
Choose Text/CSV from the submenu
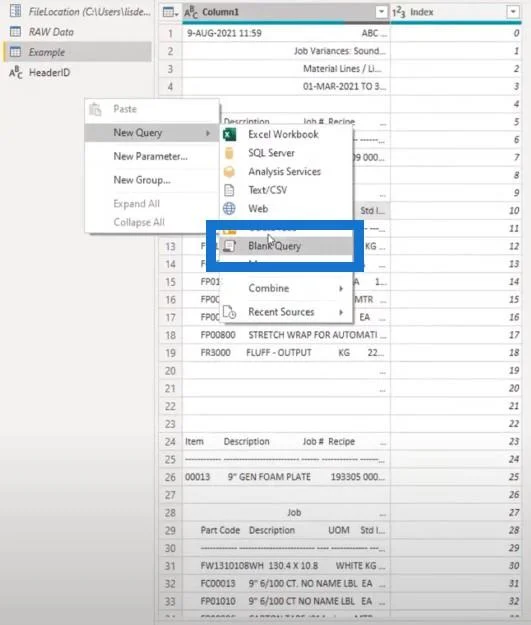pyautogui.click(x=286, y=190)
